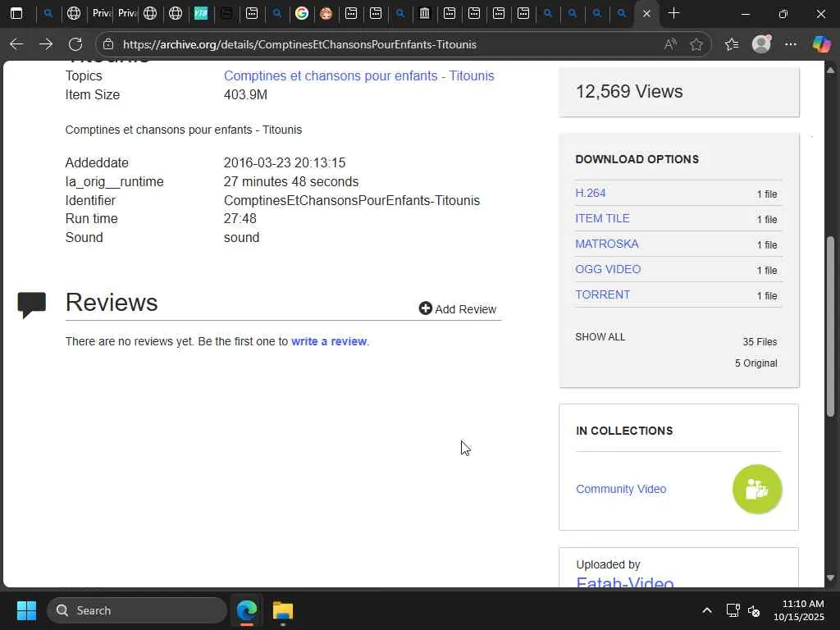Open the Windows Start menu
The image size is (840, 630).
coord(26,610)
